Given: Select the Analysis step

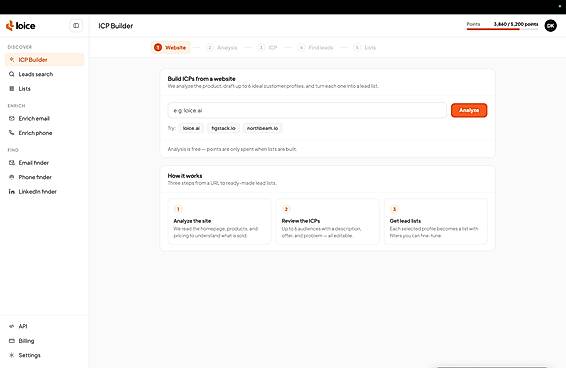Looking at the screenshot, I should pos(222,47).
